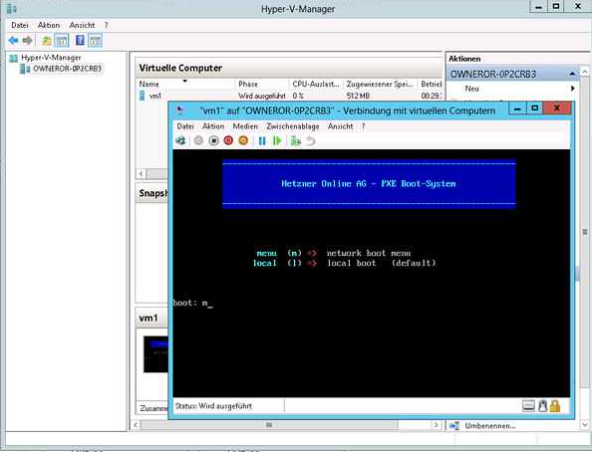The width and height of the screenshot is (592, 452).
Task: Open the ? help menu in Hyper-V-Manager
Action: coord(106,25)
